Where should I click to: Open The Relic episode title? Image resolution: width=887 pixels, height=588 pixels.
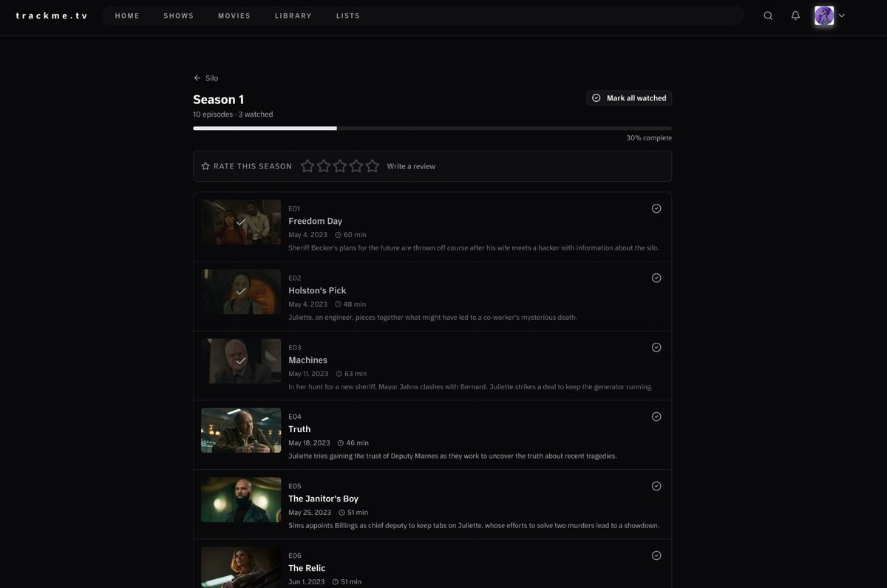(x=307, y=568)
